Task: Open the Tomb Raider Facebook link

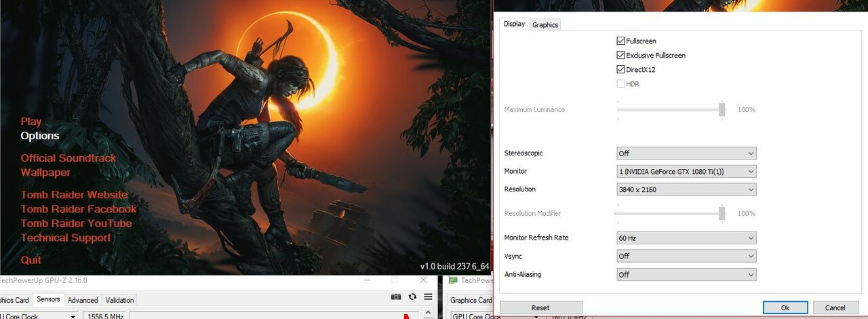Action: (79, 209)
